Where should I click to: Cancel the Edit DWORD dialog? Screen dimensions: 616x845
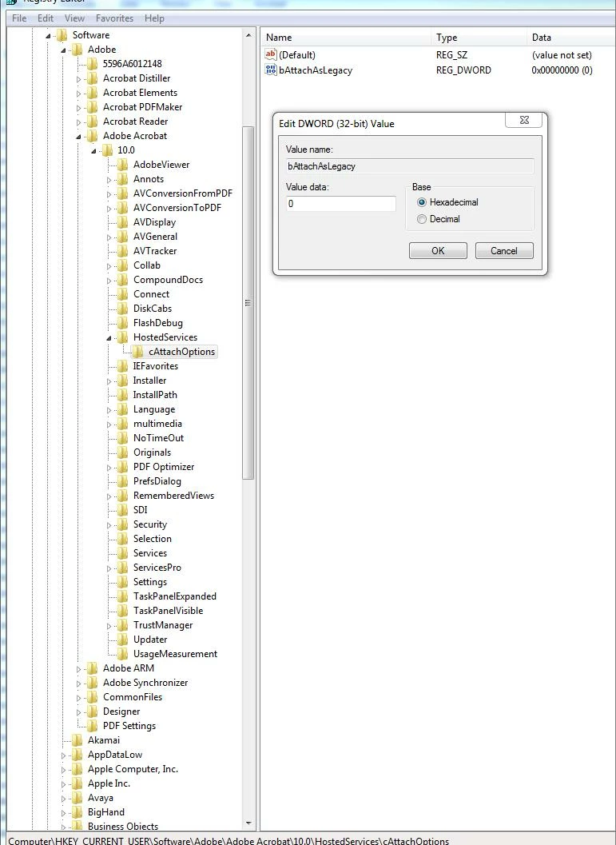pyautogui.click(x=504, y=250)
